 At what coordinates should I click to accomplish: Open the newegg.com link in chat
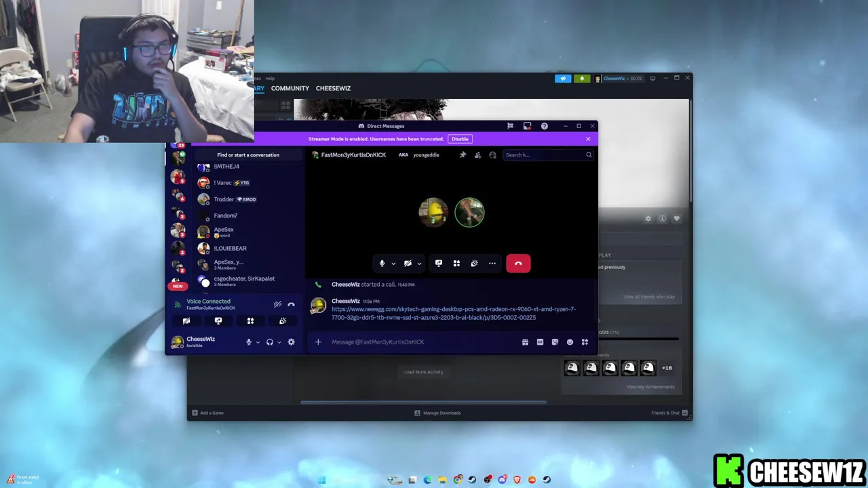pyautogui.click(x=454, y=313)
